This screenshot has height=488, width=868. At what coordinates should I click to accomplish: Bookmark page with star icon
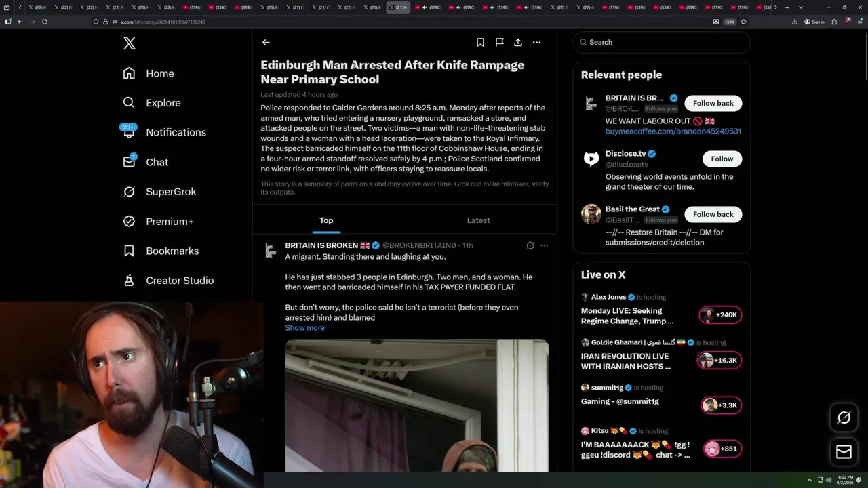(x=743, y=22)
